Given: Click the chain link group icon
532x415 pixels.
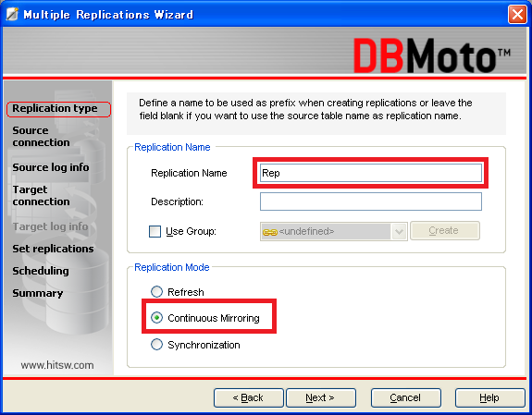Looking at the screenshot, I should coord(270,232).
